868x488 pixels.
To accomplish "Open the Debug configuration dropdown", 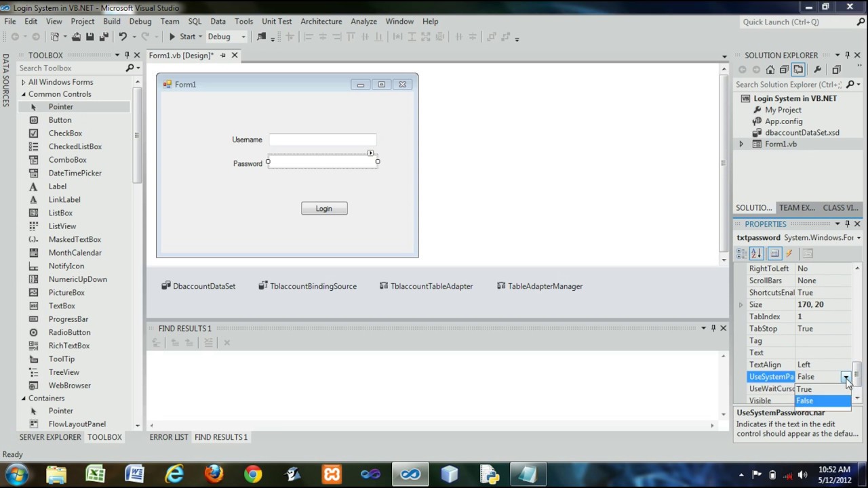I will pyautogui.click(x=243, y=37).
